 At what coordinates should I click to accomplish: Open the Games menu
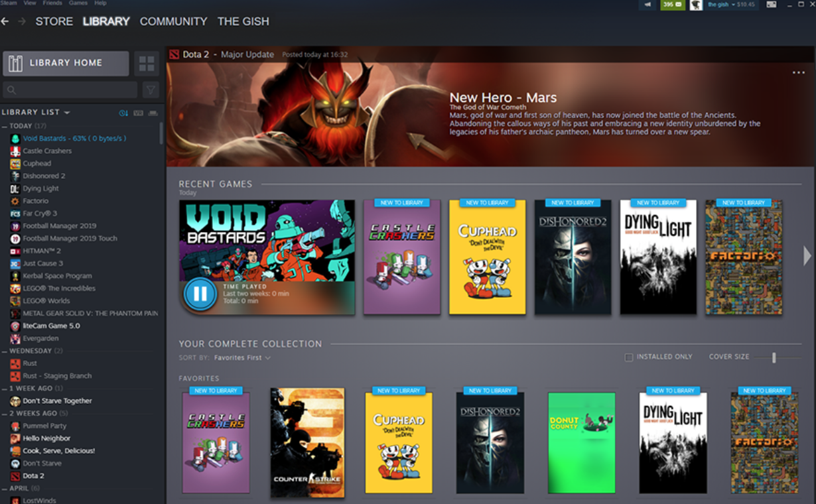[x=78, y=3]
